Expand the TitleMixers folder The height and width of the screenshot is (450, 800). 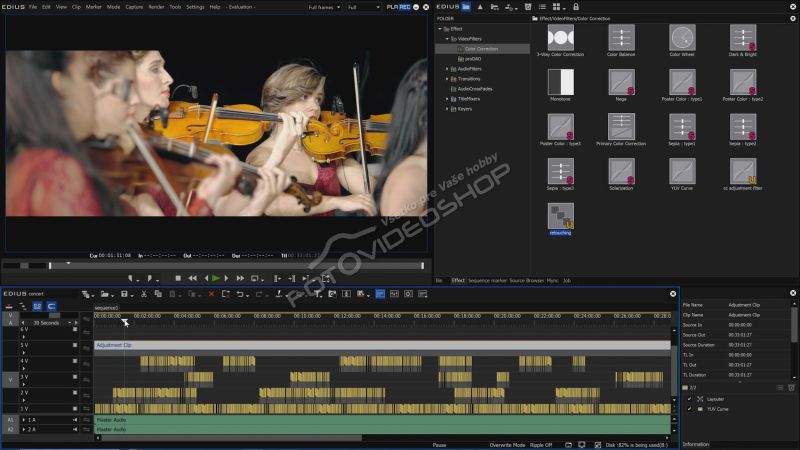pyautogui.click(x=447, y=99)
